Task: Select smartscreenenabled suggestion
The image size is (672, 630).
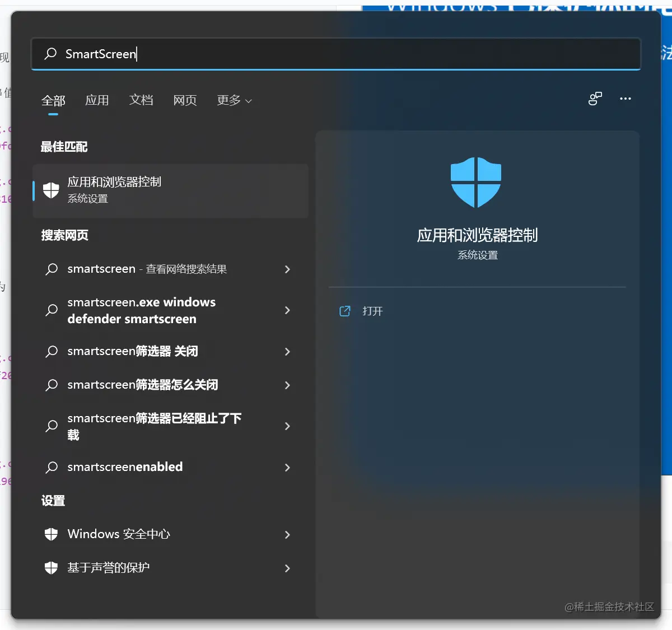Action: pos(170,467)
